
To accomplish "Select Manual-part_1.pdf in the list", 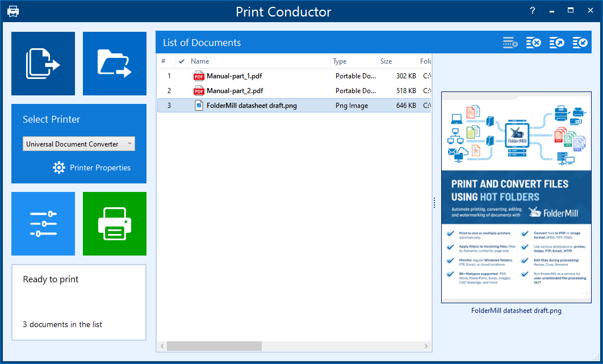I will click(234, 76).
